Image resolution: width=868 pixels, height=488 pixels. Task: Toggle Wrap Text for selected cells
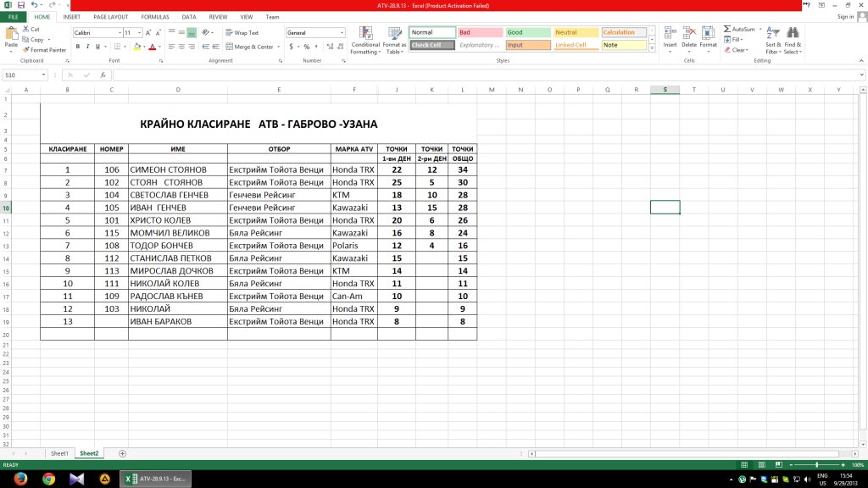242,32
